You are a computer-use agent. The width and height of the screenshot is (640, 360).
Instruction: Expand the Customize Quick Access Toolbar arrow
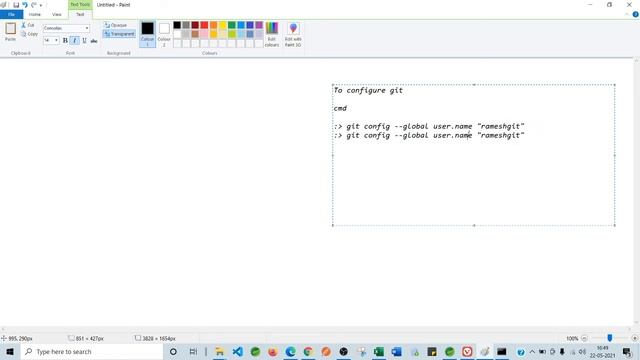click(41, 5)
